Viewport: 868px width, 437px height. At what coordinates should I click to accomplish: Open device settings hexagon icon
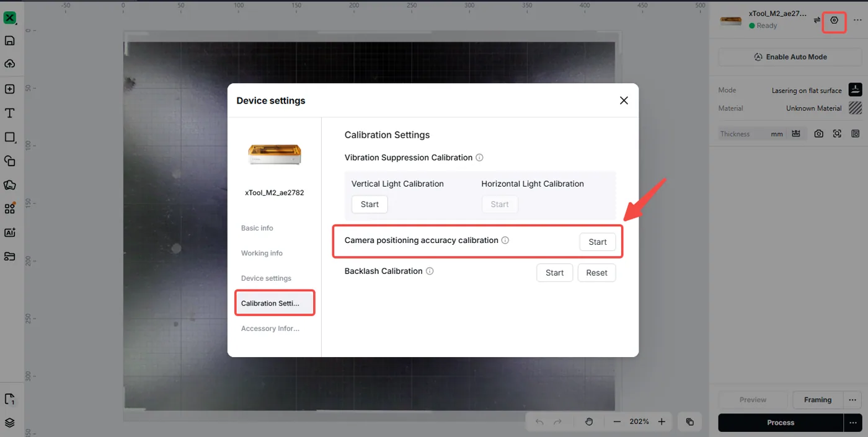[x=835, y=20]
